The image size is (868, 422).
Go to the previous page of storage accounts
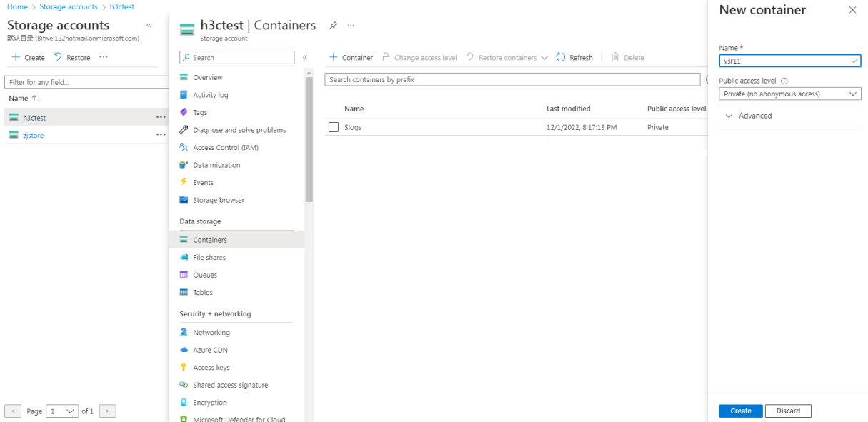click(x=13, y=411)
